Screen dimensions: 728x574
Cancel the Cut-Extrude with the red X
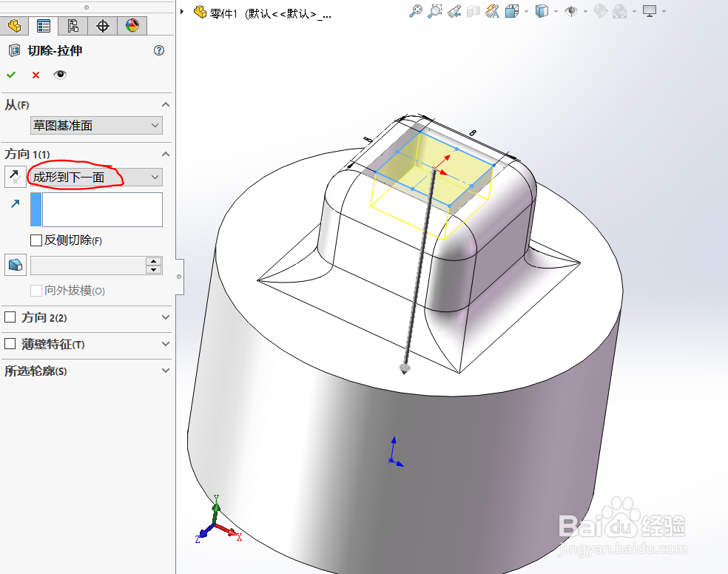tap(36, 75)
